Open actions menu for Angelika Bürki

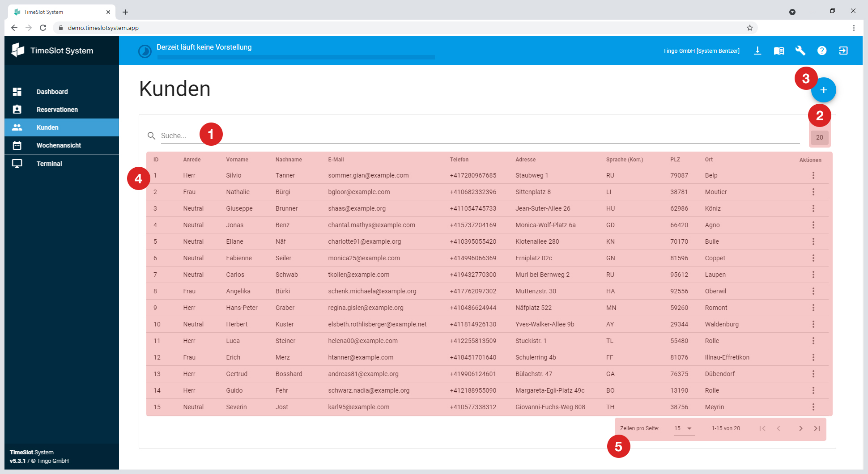click(x=813, y=291)
